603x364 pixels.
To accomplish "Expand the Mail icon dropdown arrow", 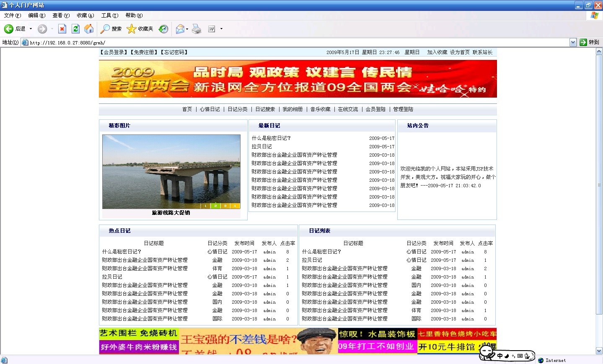I will (187, 29).
